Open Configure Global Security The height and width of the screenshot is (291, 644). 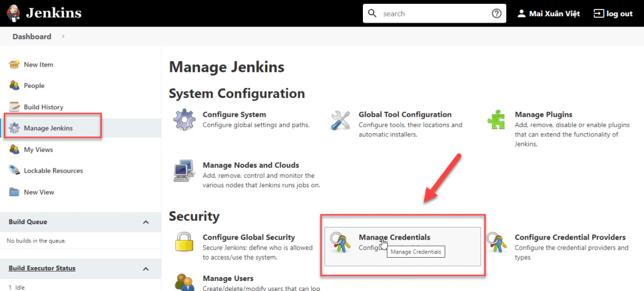(x=249, y=237)
